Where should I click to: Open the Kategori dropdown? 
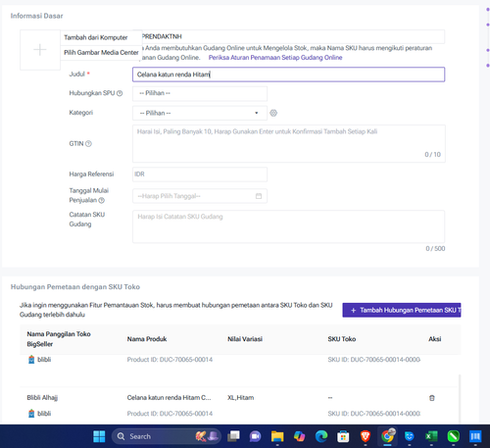(200, 113)
